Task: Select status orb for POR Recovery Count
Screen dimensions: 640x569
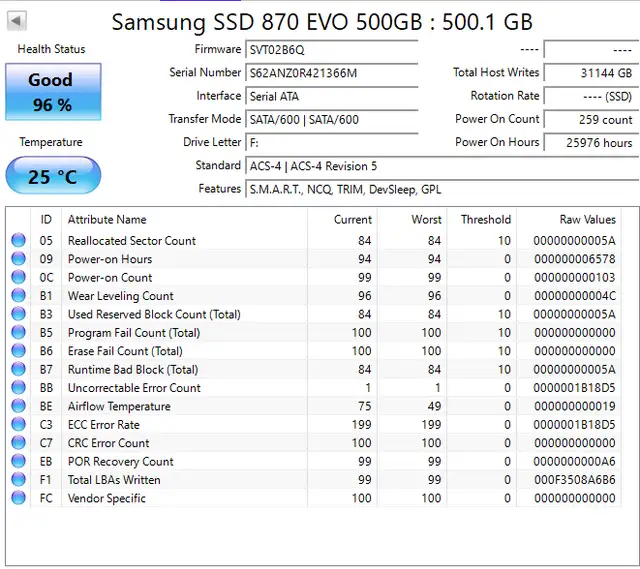Action: click(18, 461)
